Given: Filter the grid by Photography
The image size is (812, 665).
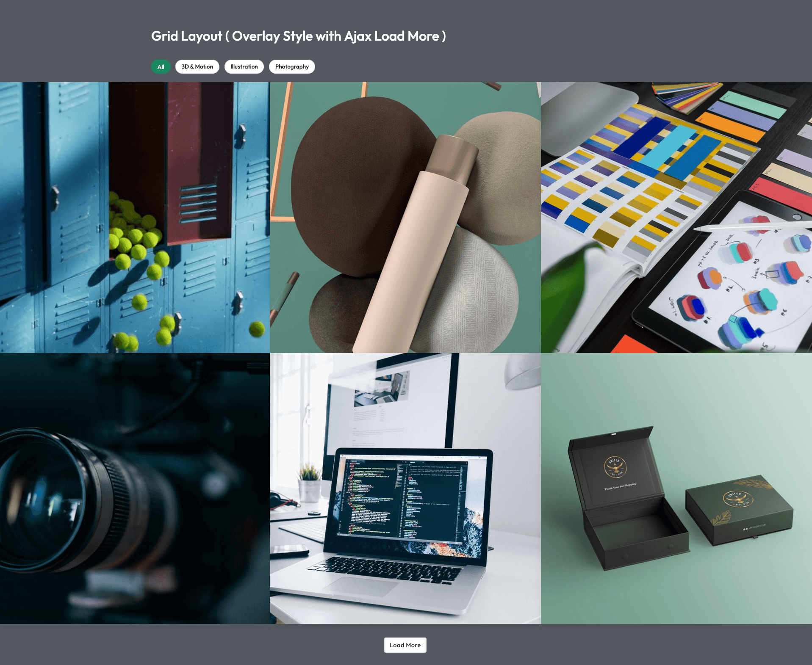Looking at the screenshot, I should pos(292,67).
